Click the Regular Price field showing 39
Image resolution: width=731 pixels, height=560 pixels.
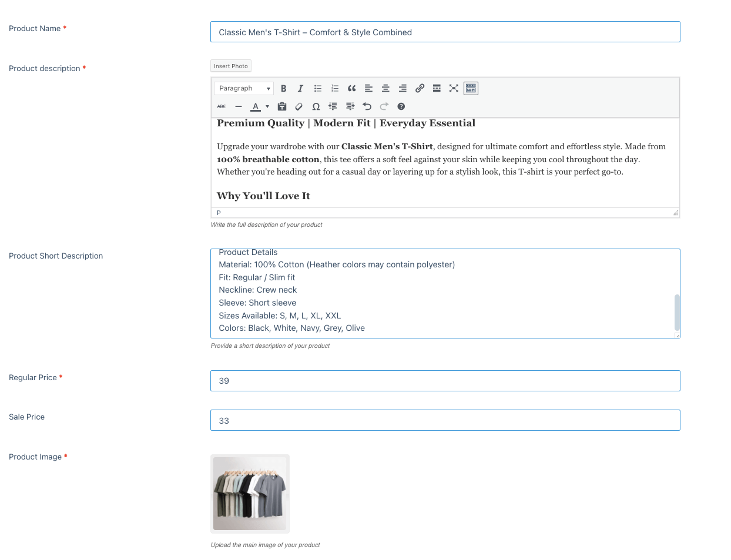(x=445, y=381)
